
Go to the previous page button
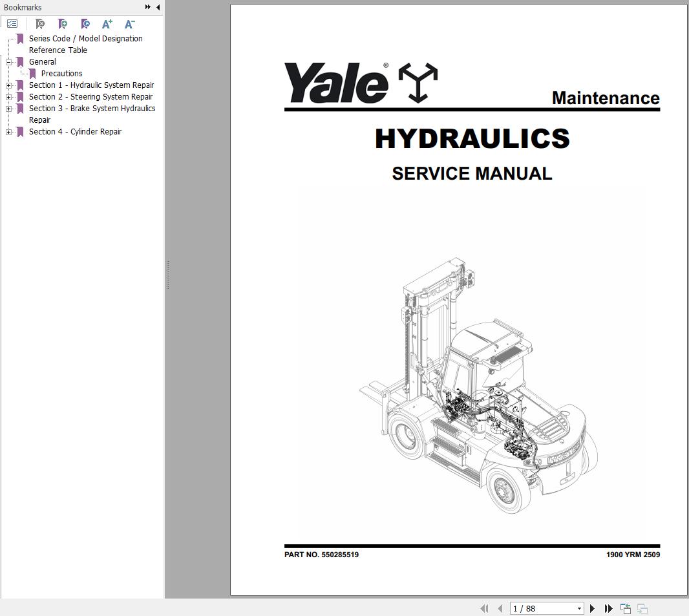click(500, 608)
